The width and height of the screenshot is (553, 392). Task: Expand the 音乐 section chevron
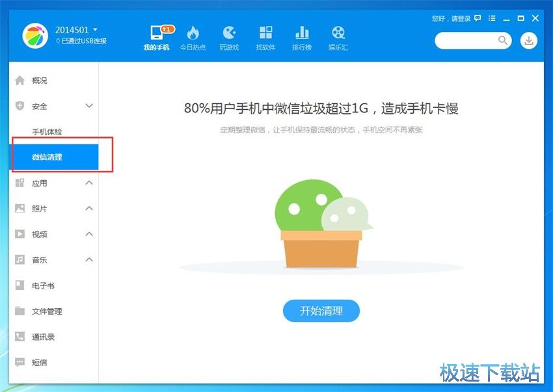[x=89, y=259]
